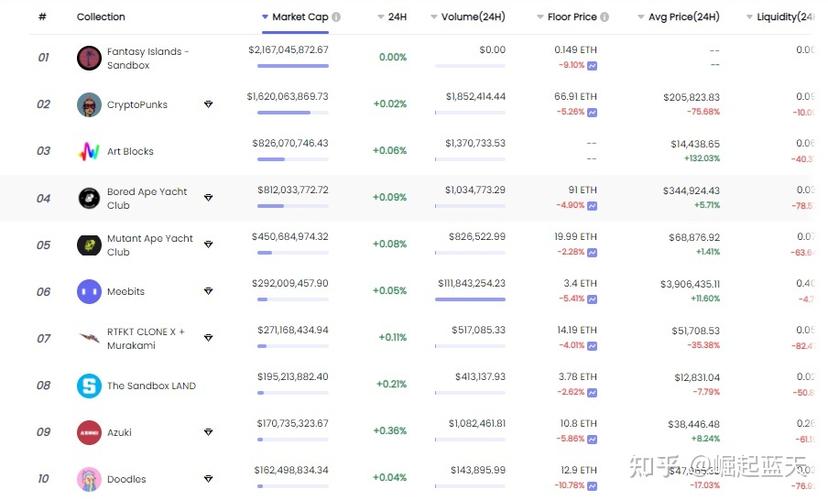The height and width of the screenshot is (500, 828).
Task: Open The Sandbox LAND logo icon
Action: pyautogui.click(x=89, y=385)
